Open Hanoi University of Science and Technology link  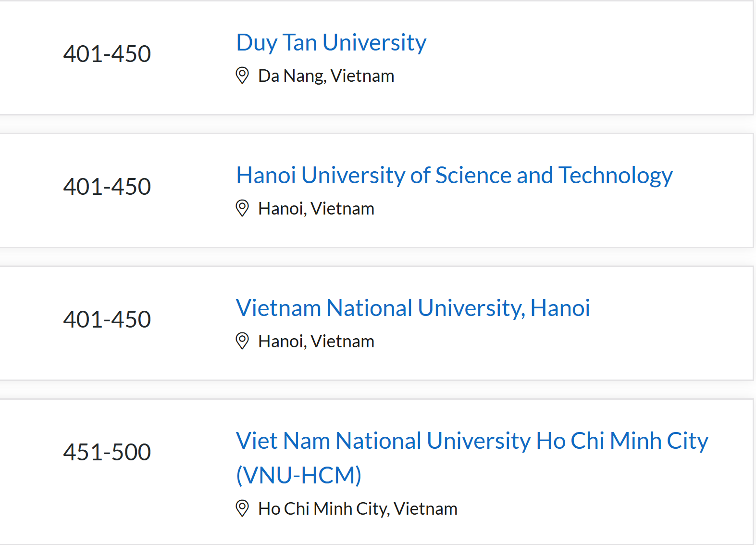click(x=454, y=176)
